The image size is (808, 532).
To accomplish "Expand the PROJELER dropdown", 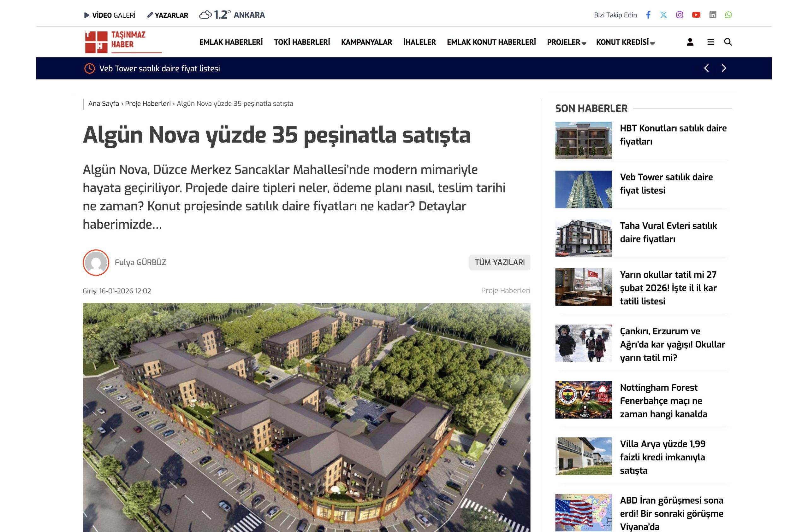I will 564,42.
